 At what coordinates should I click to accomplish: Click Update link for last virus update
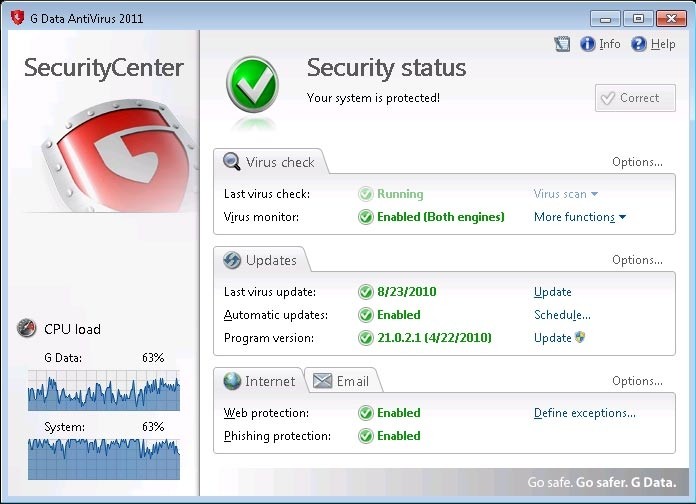(553, 292)
